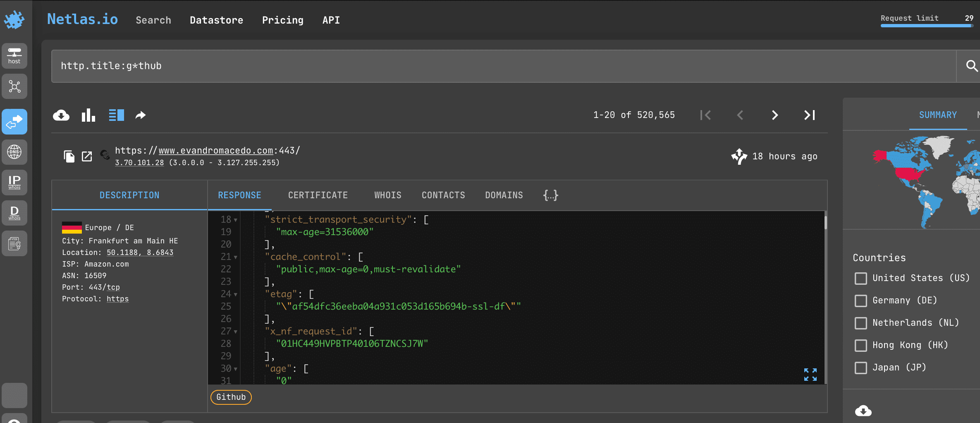
Task: Check the Germany (DE) country filter
Action: (x=861, y=301)
